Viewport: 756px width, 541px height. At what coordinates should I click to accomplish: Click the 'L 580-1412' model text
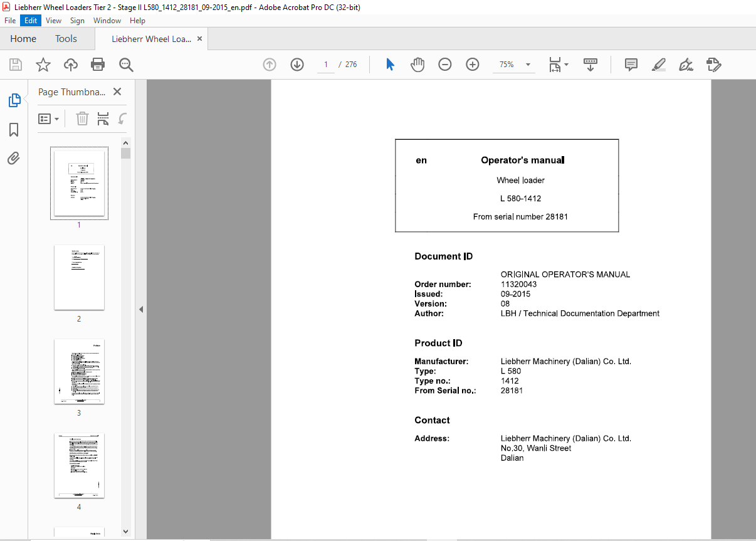[520, 199]
